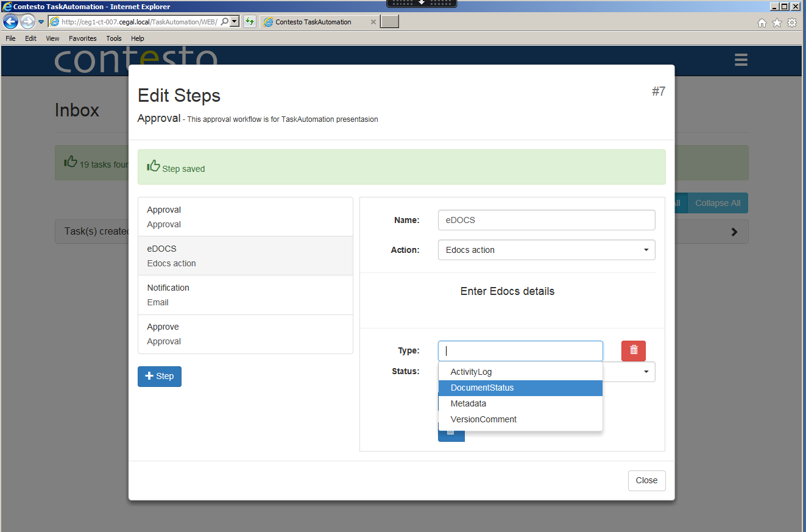This screenshot has width=806, height=532.
Task: Choose Metadata from the Type list
Action: click(x=520, y=403)
